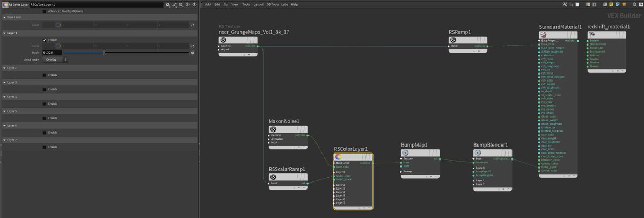Image resolution: width=644 pixels, height=218 pixels.
Task: Select the StandardMaterial1 node icon
Action: tap(543, 34)
